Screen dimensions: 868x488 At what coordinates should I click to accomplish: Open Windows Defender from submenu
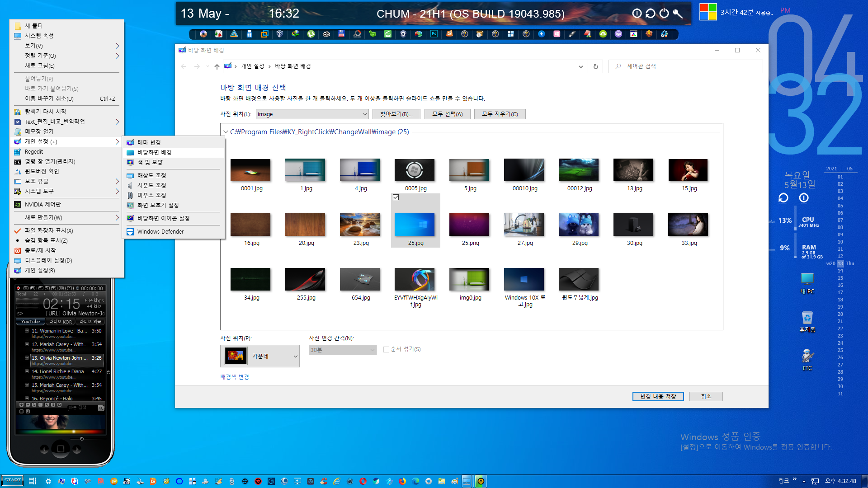[x=174, y=232]
